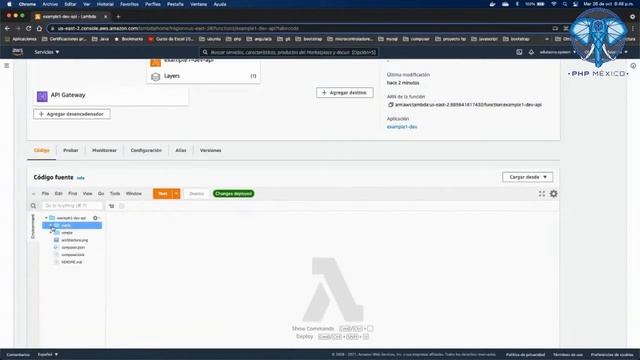Go back in Chrome browser

coord(7,28)
